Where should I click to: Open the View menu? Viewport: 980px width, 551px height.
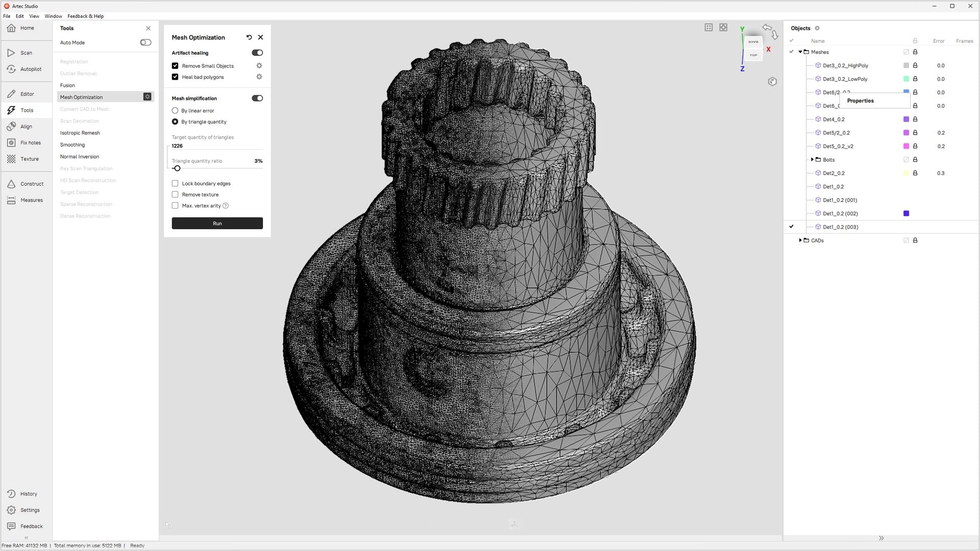click(x=34, y=16)
